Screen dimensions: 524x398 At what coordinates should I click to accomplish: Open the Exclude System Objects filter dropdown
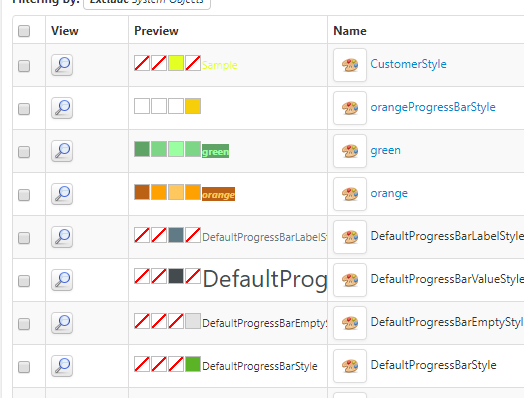tap(147, 3)
